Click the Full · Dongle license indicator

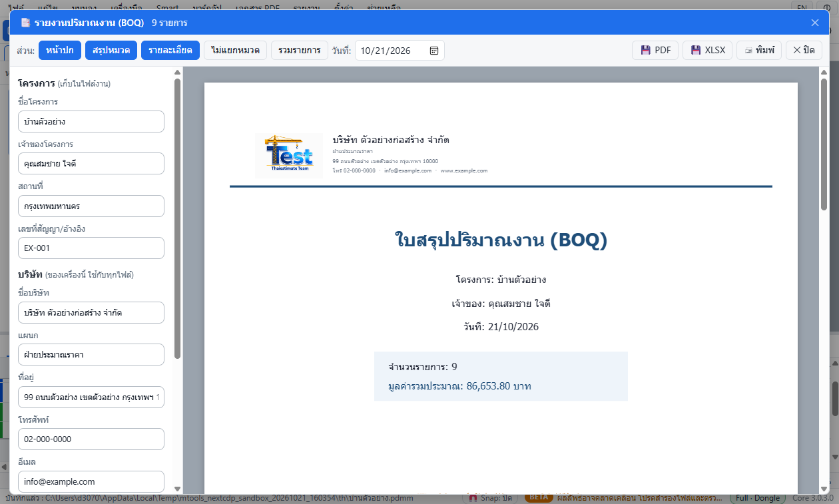(758, 498)
